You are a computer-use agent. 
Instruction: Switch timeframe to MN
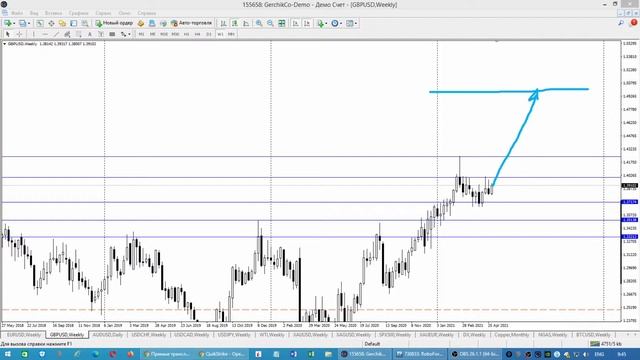coord(231,34)
